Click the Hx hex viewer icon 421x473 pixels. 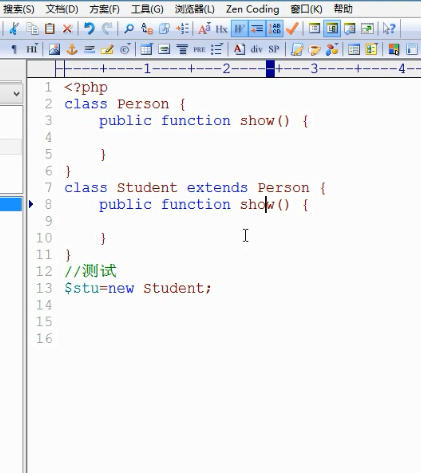click(221, 29)
